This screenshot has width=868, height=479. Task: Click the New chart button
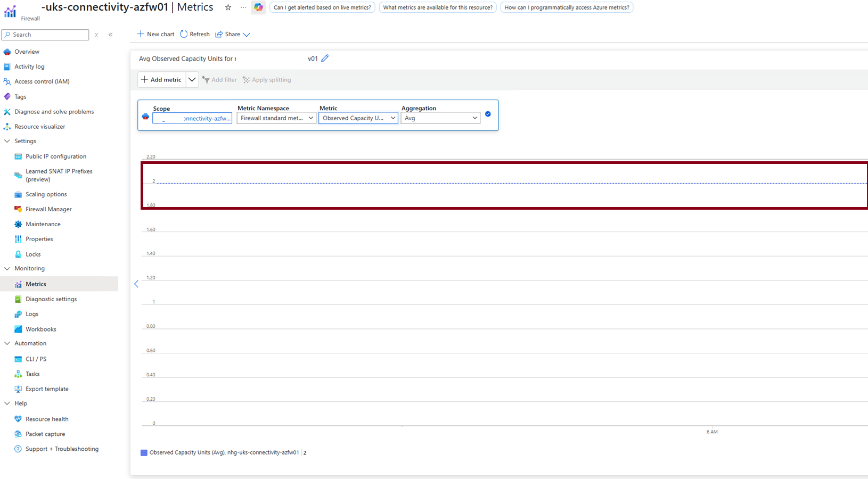click(x=155, y=34)
